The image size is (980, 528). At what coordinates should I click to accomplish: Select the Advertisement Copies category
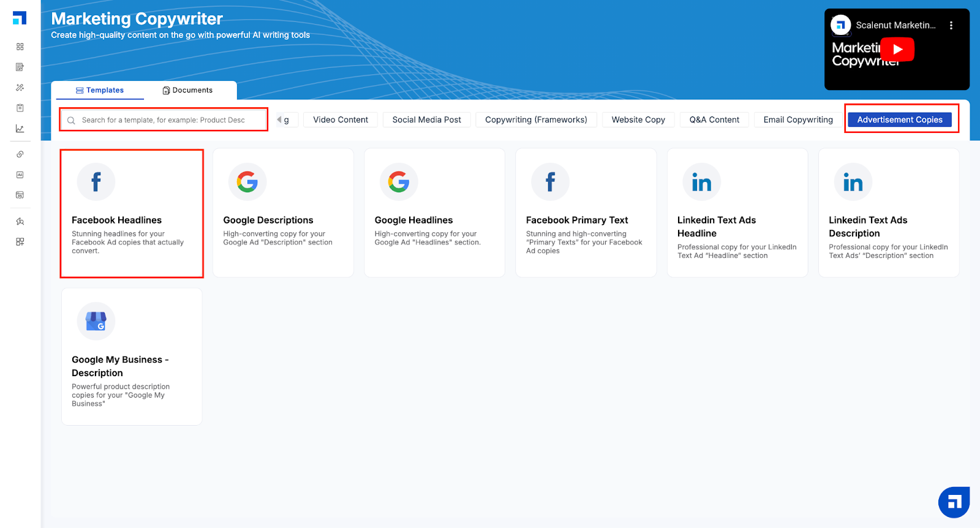tap(900, 119)
